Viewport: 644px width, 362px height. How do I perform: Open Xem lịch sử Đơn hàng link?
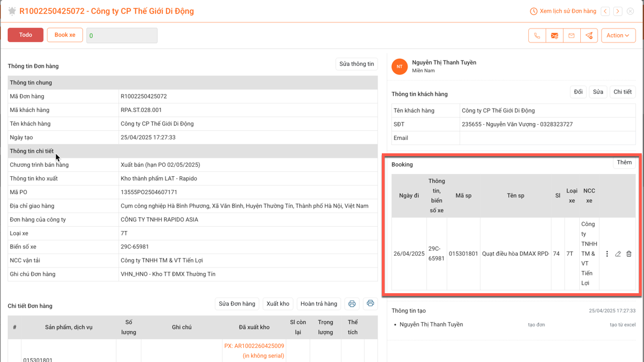[x=568, y=11]
